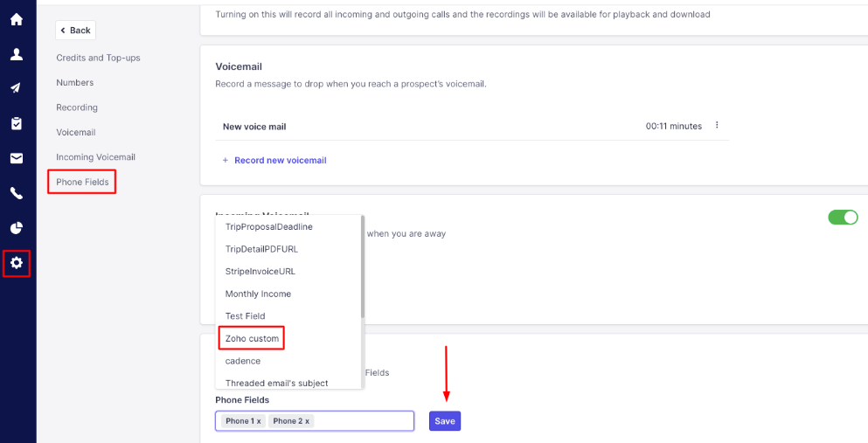Remove the Phone 2 tag
Image resolution: width=868 pixels, height=443 pixels.
(x=307, y=421)
